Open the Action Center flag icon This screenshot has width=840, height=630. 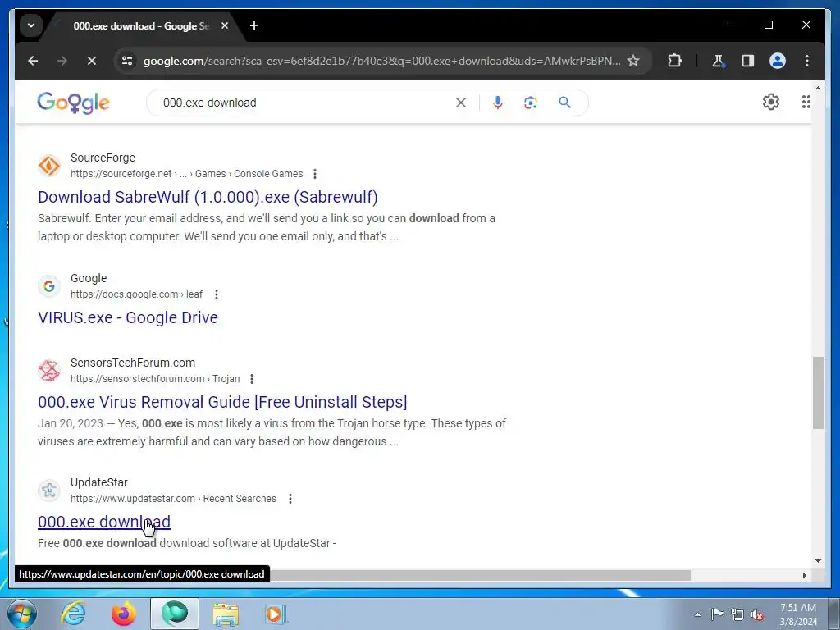(717, 614)
